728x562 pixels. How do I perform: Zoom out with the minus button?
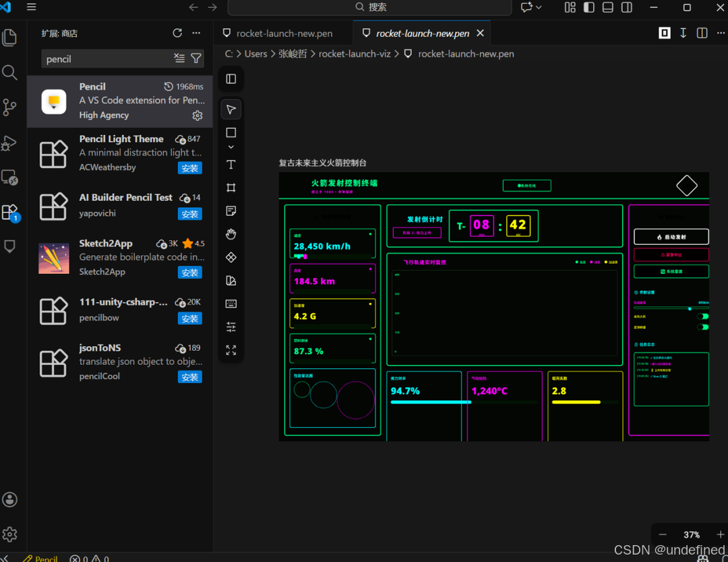pos(663,534)
